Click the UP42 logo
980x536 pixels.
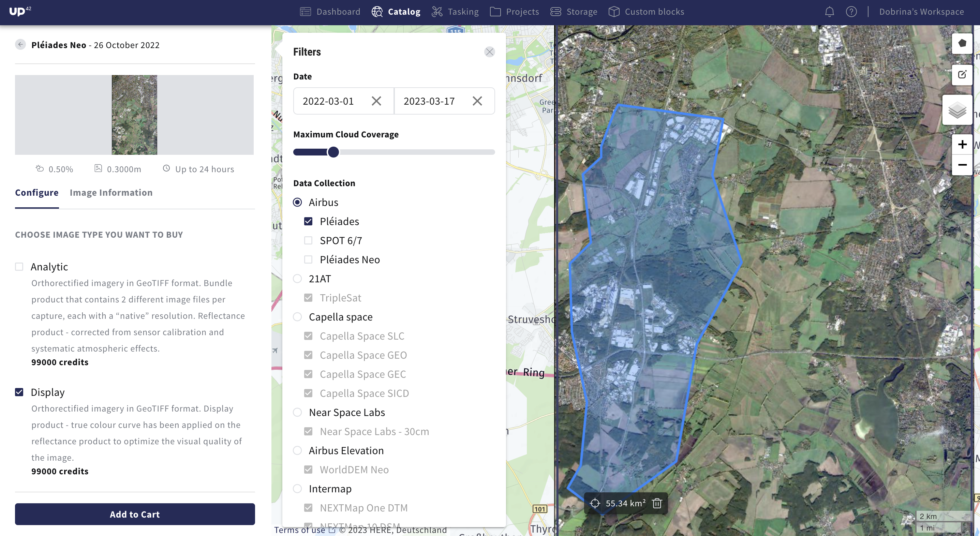[x=20, y=11]
